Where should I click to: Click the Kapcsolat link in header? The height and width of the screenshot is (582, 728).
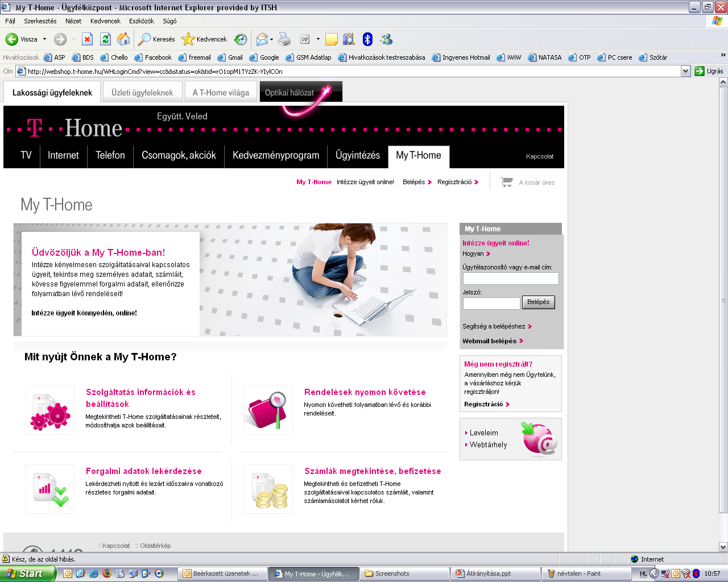pos(540,156)
